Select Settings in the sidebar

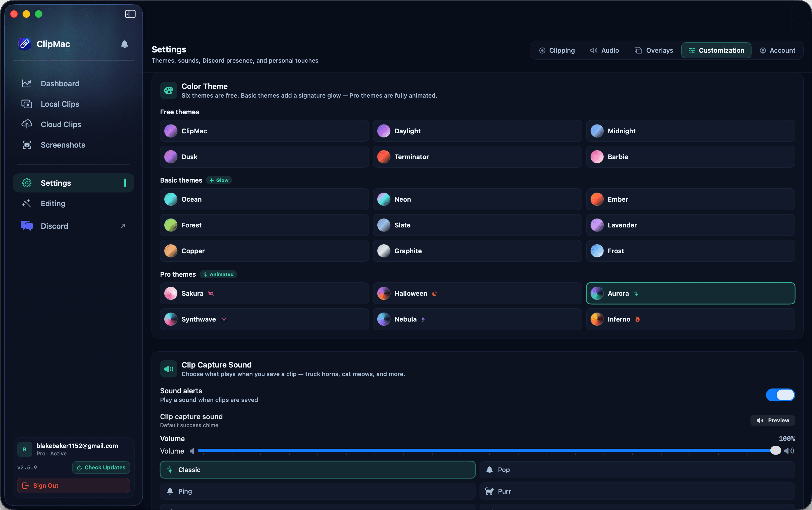click(x=73, y=183)
